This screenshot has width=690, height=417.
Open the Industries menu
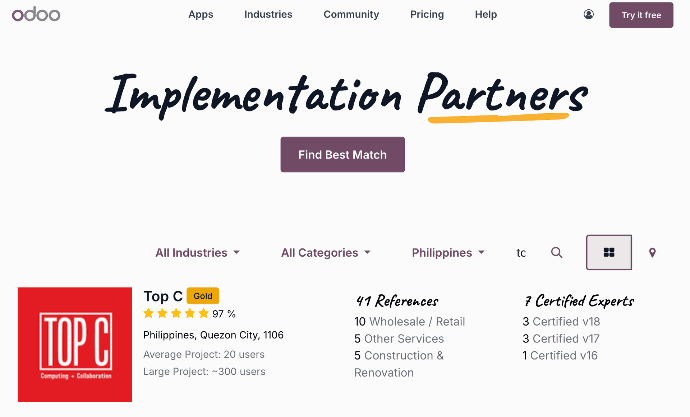[x=268, y=15]
